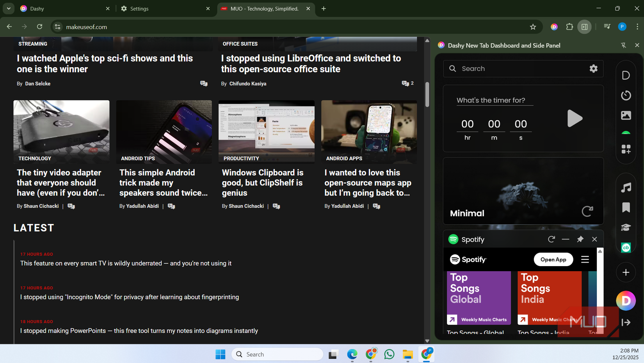This screenshot has width=644, height=363.
Task: Open the timer panel in the Dashy sidebar
Action: [626, 95]
